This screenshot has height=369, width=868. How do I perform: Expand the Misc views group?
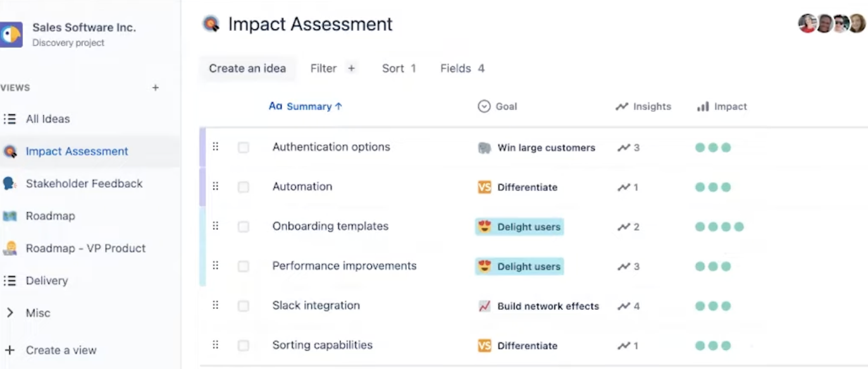click(9, 313)
